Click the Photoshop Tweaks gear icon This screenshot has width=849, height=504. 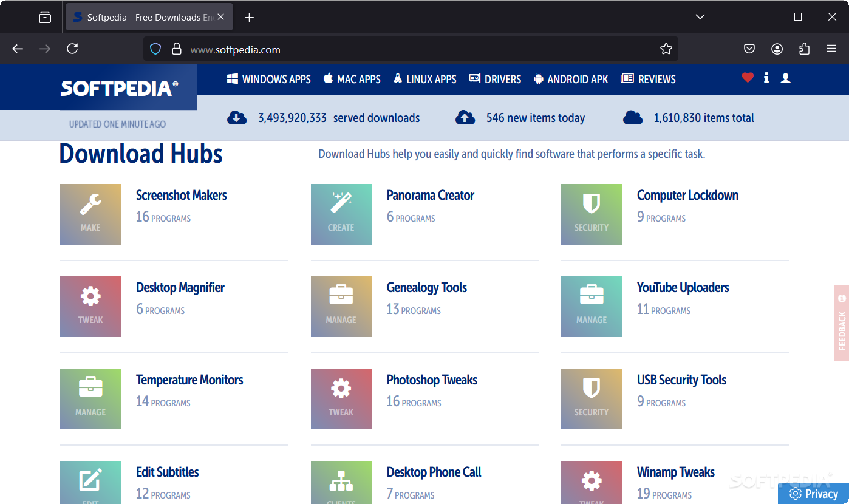(341, 399)
